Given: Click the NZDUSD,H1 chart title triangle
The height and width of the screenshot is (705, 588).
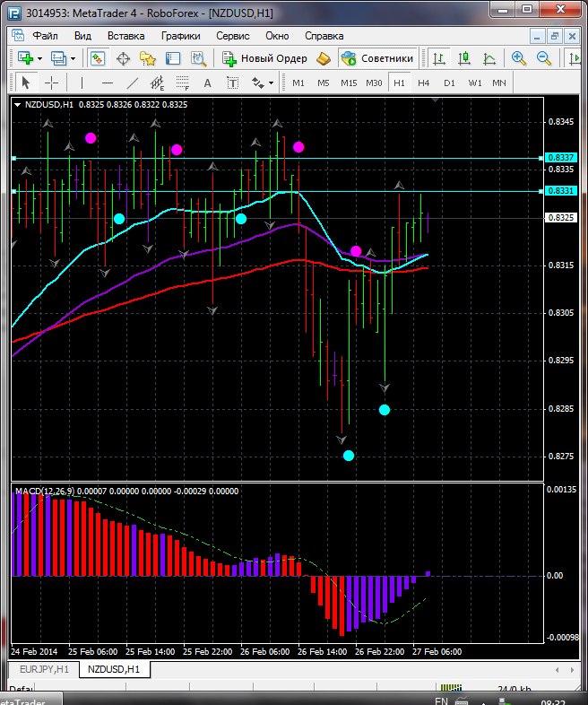Looking at the screenshot, I should pyautogui.click(x=18, y=105).
